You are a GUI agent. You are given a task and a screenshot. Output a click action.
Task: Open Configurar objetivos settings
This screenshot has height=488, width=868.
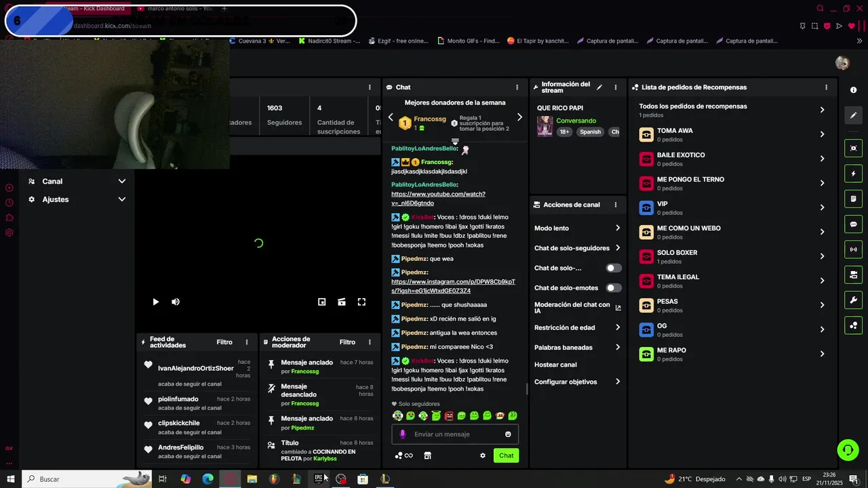(578, 382)
